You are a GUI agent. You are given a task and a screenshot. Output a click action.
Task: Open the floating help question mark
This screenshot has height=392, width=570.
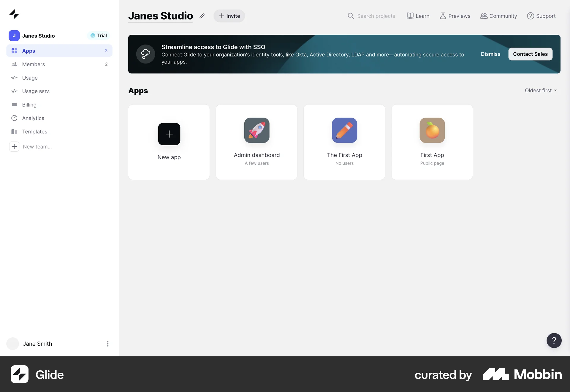(554, 341)
